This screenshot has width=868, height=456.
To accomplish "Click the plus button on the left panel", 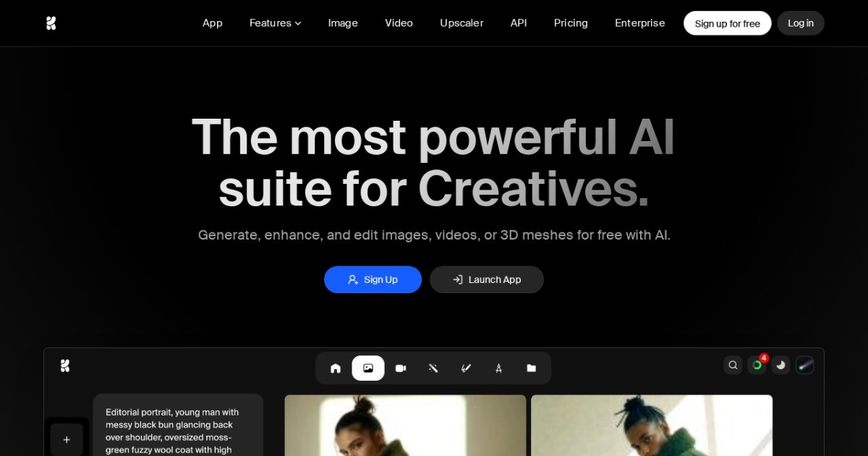I will point(67,439).
